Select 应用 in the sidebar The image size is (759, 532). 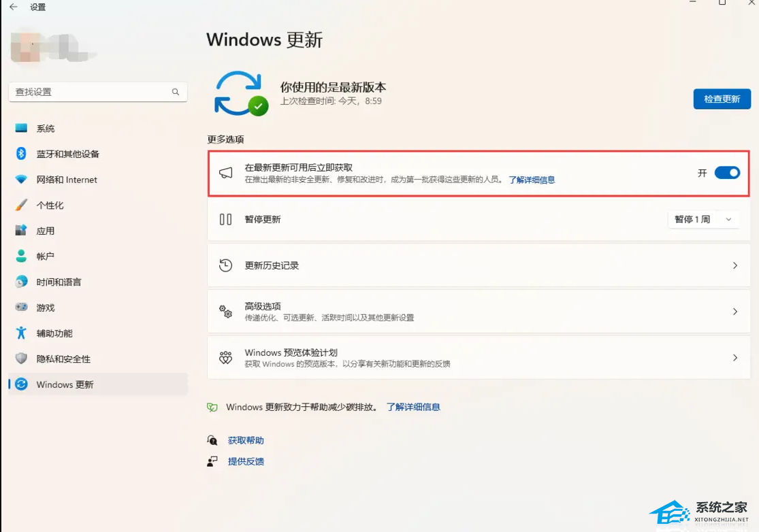click(98, 231)
